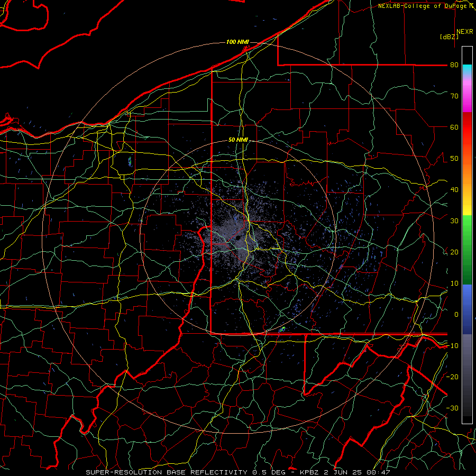Click the 0 value on the dBZ scale
This screenshot has height=476, width=476.
click(456, 315)
